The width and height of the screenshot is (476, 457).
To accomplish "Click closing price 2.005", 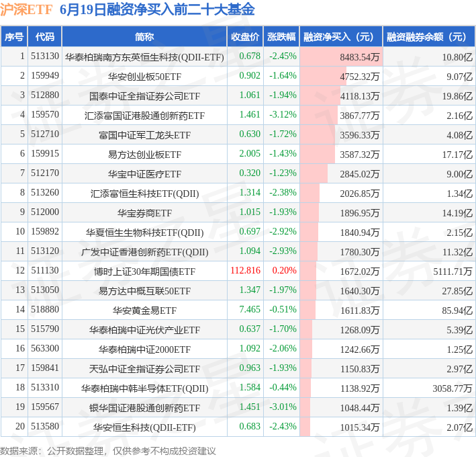I will pyautogui.click(x=250, y=153).
